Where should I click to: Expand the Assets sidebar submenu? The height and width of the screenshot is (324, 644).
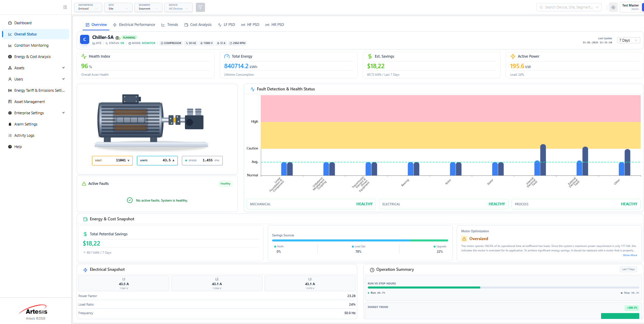[63, 68]
